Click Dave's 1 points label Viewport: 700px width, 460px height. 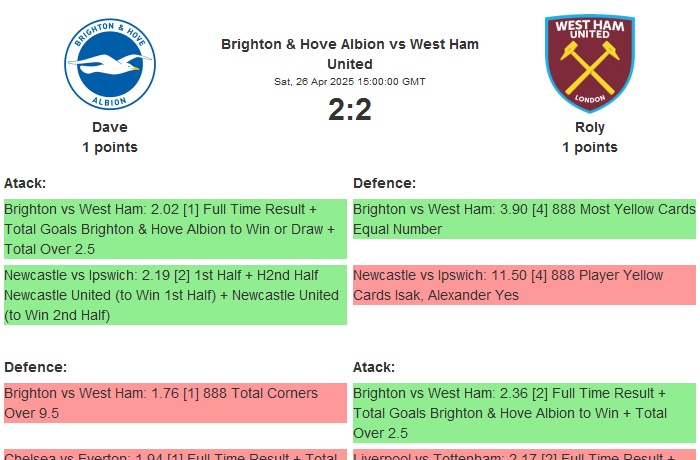tap(110, 147)
